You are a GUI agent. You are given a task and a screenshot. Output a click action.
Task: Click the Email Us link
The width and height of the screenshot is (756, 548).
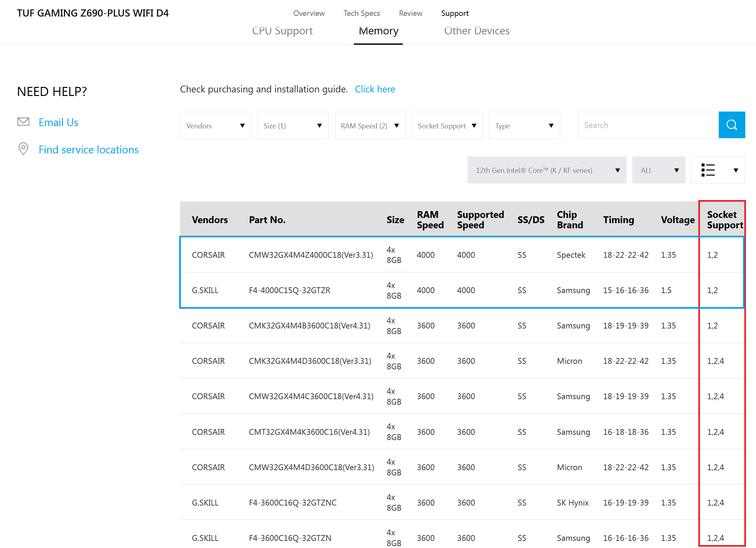click(58, 122)
